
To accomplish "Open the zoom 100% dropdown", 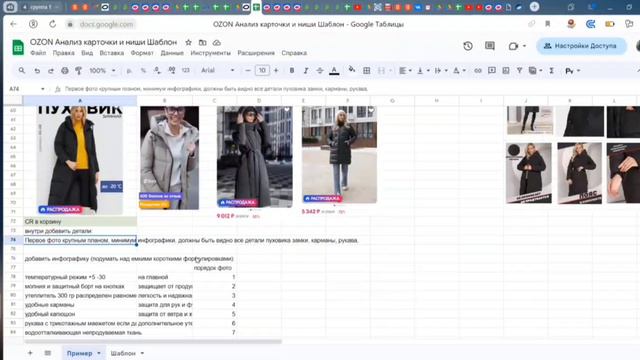I will click(x=102, y=71).
